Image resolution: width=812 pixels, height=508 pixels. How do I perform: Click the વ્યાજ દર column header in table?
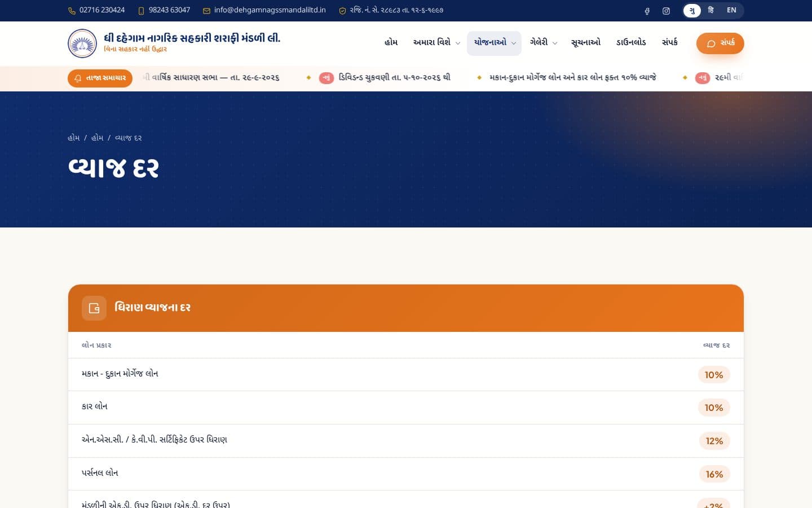716,345
